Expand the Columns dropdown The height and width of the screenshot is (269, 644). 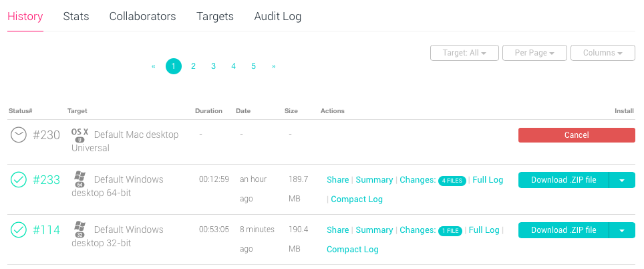[603, 53]
